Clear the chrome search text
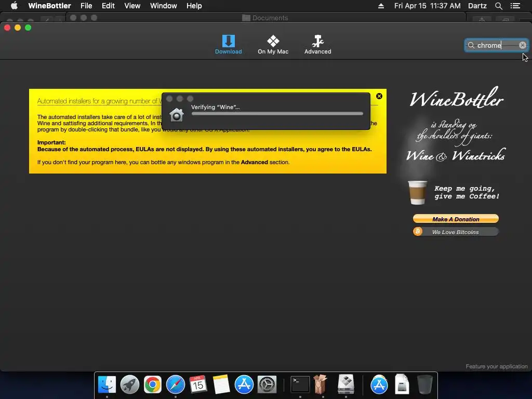Screen dimensions: 532x399 [523, 45]
